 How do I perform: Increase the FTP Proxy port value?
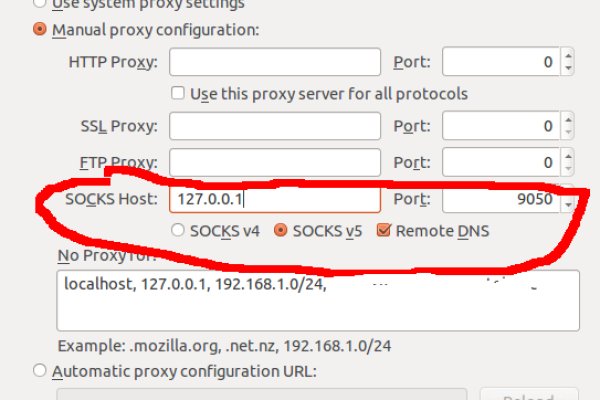[x=568, y=154]
